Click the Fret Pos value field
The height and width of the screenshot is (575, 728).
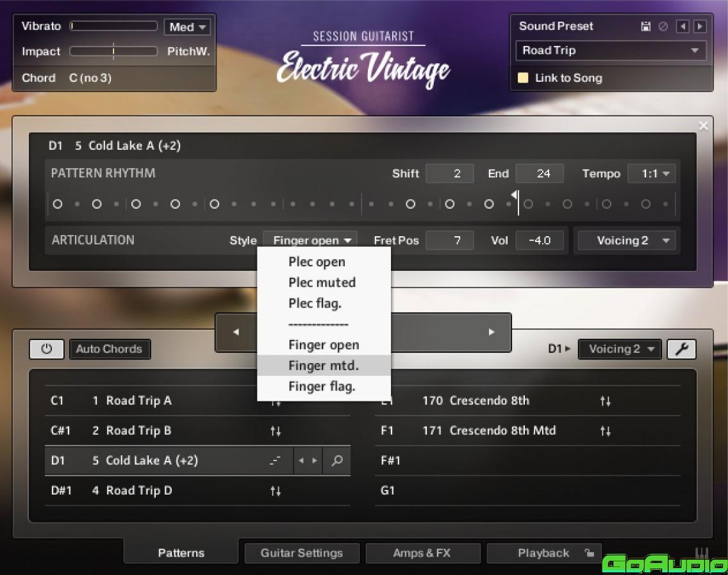449,240
